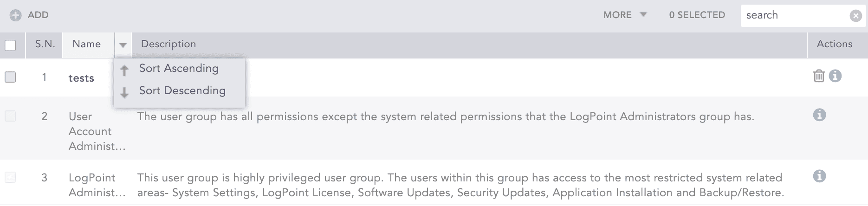Click the plus icon next to ADD
The height and width of the screenshot is (206, 868).
coord(16,15)
